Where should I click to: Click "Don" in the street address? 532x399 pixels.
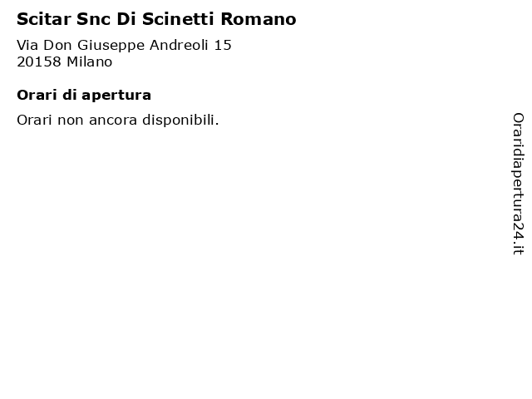57,45
